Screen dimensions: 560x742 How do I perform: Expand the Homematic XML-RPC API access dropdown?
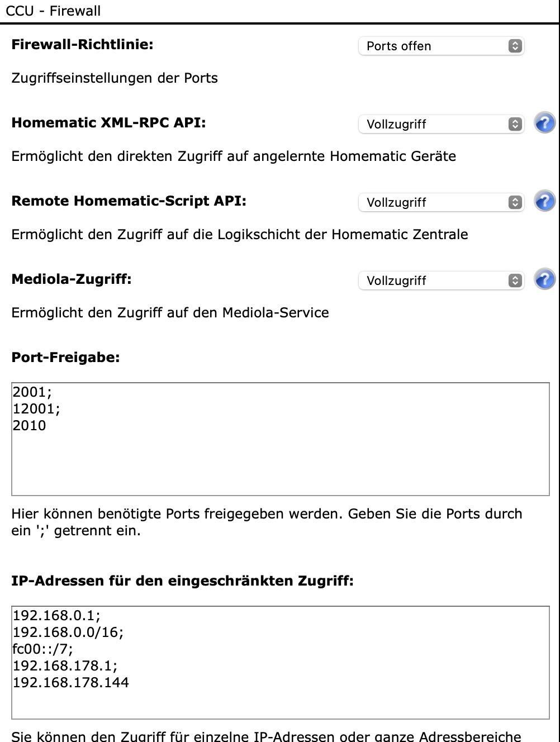point(441,124)
